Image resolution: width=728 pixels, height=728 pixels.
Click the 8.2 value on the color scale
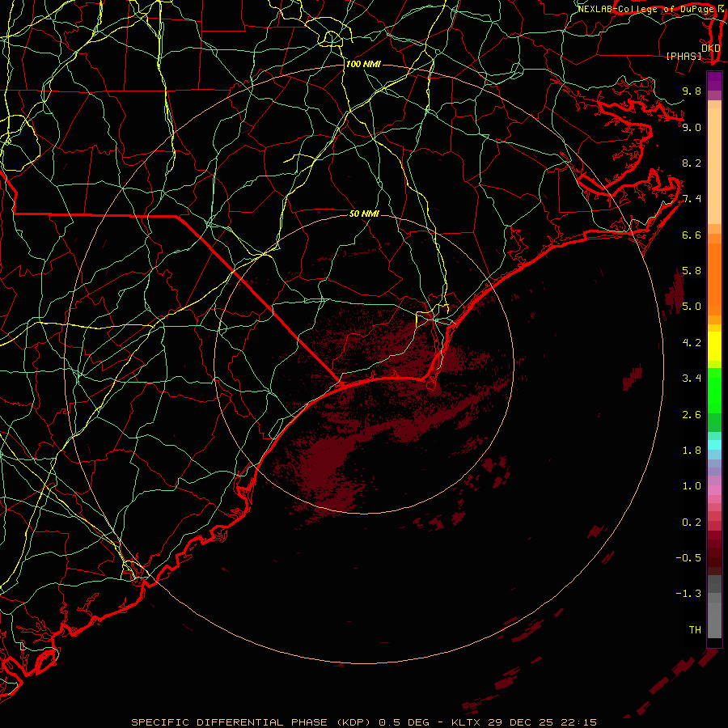click(692, 163)
